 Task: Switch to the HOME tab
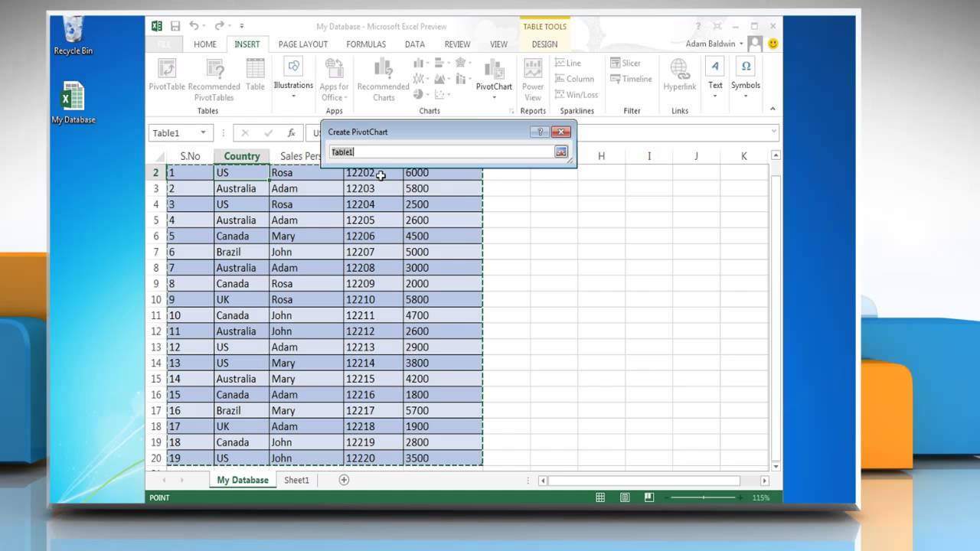pos(205,44)
